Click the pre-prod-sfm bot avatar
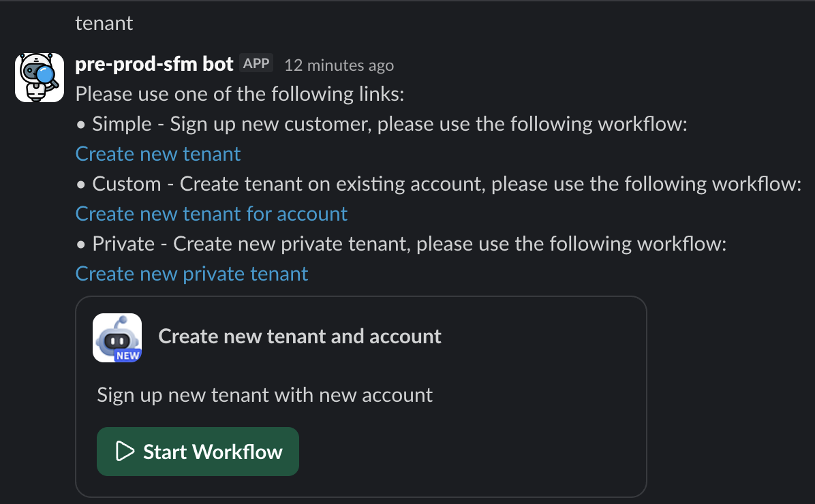 [40, 78]
